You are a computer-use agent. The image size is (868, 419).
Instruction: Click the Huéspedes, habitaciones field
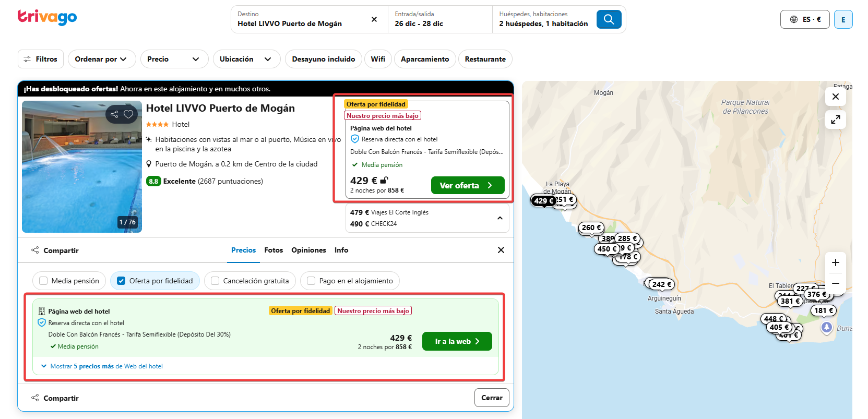(543, 19)
